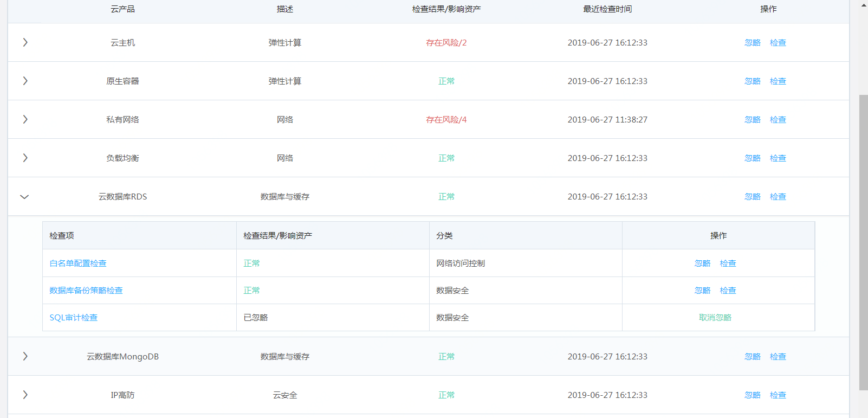Ignore the 白名单配置检查 item
The image size is (868, 418).
coord(702,263)
